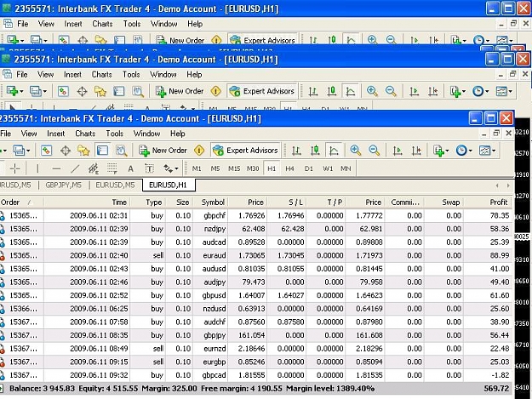Click the S / L column header
This screenshot has height=399, width=532.
287,202
